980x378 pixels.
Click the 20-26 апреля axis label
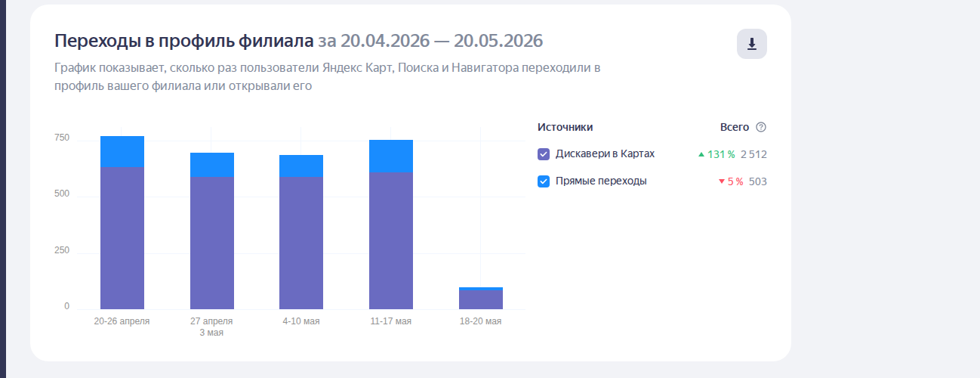pyautogui.click(x=122, y=321)
